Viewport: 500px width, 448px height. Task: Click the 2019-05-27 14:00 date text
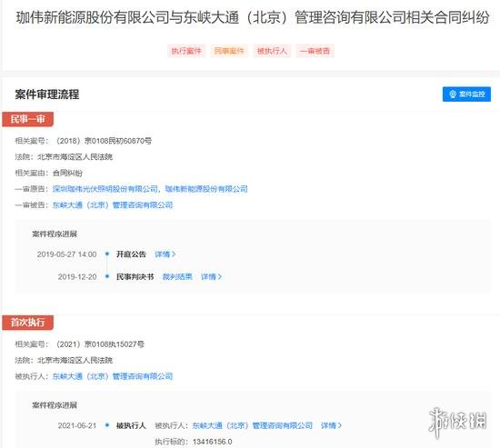[x=66, y=254]
